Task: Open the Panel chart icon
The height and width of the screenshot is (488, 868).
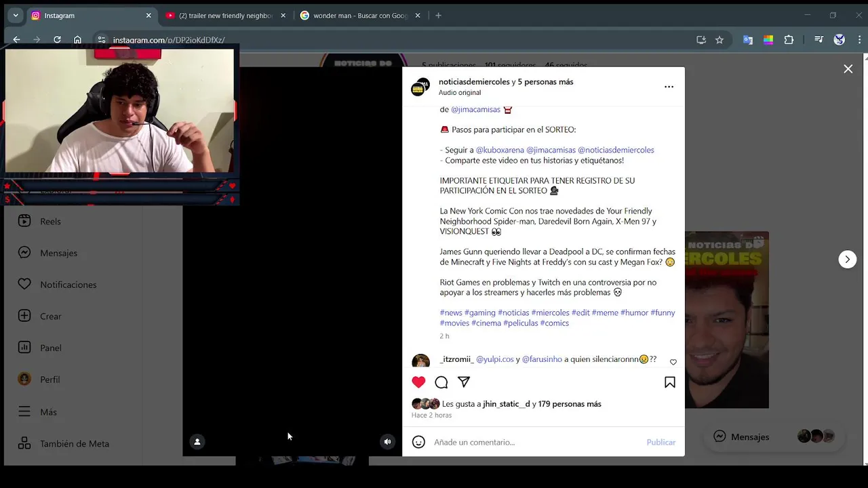Action: tap(24, 347)
